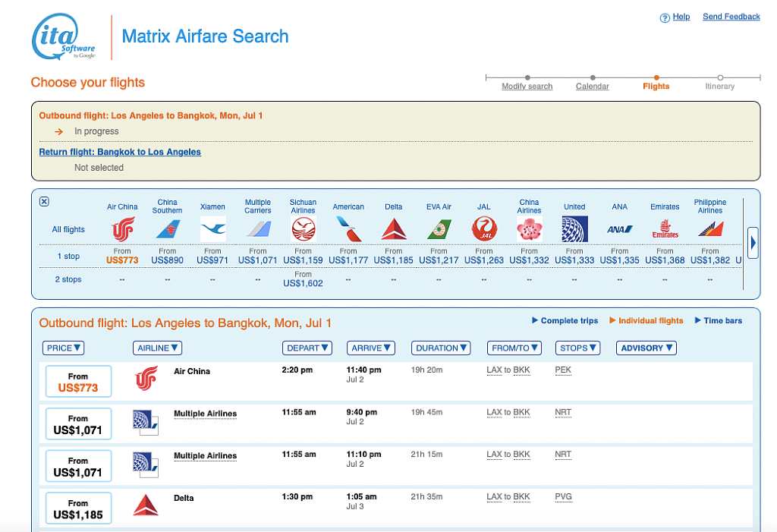Viewport: 777px width, 532px height.
Task: Click JAL US$1,263 price
Action: [x=484, y=260]
